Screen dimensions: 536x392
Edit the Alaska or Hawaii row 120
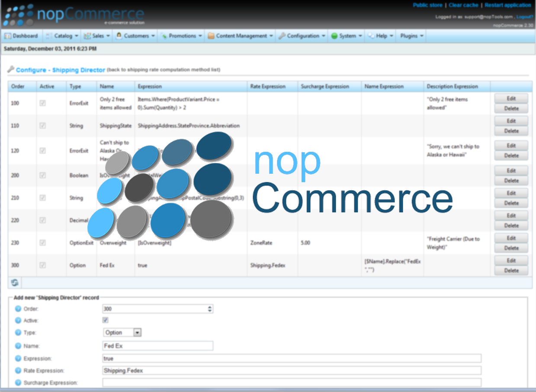(x=511, y=146)
